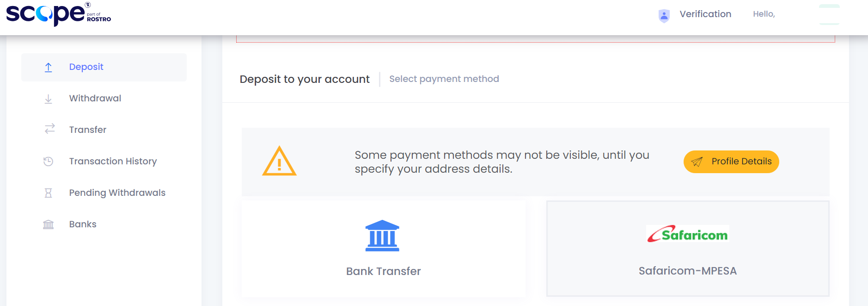Click the Banks building icon in the sidebar
The height and width of the screenshot is (306, 868).
click(49, 225)
